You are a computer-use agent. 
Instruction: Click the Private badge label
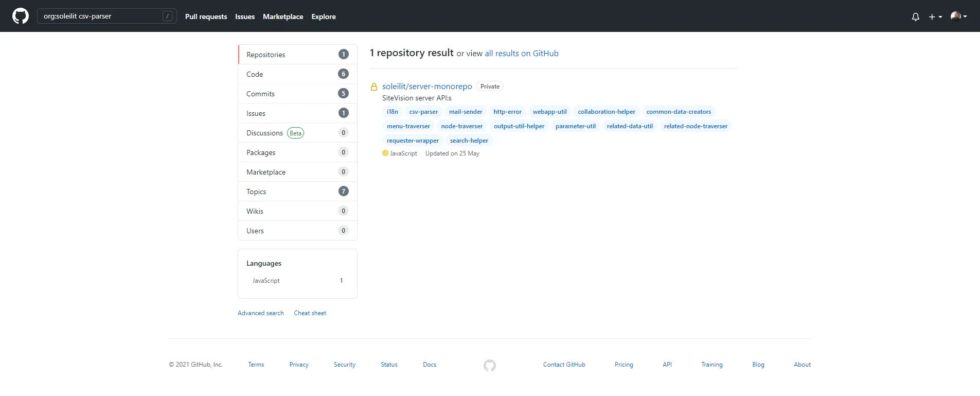pos(490,87)
